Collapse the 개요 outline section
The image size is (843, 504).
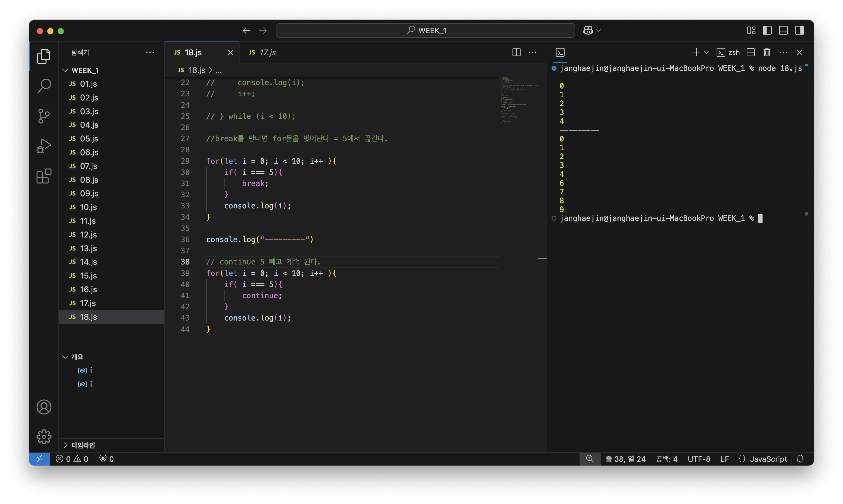(x=65, y=357)
